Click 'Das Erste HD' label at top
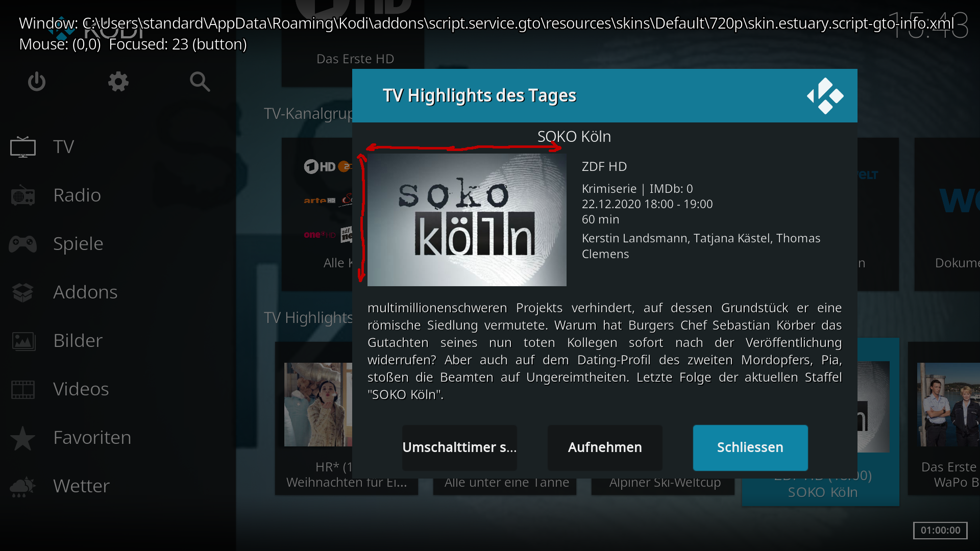This screenshot has width=980, height=551. pos(355,59)
